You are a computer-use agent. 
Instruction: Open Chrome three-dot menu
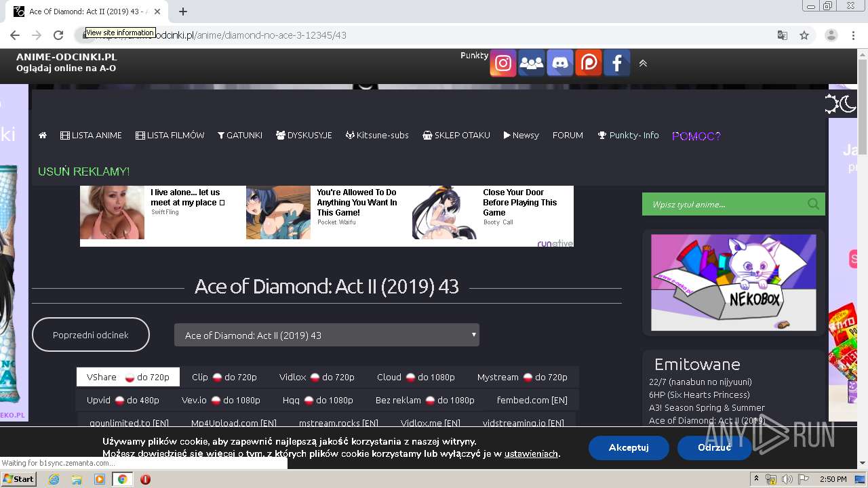tap(853, 35)
